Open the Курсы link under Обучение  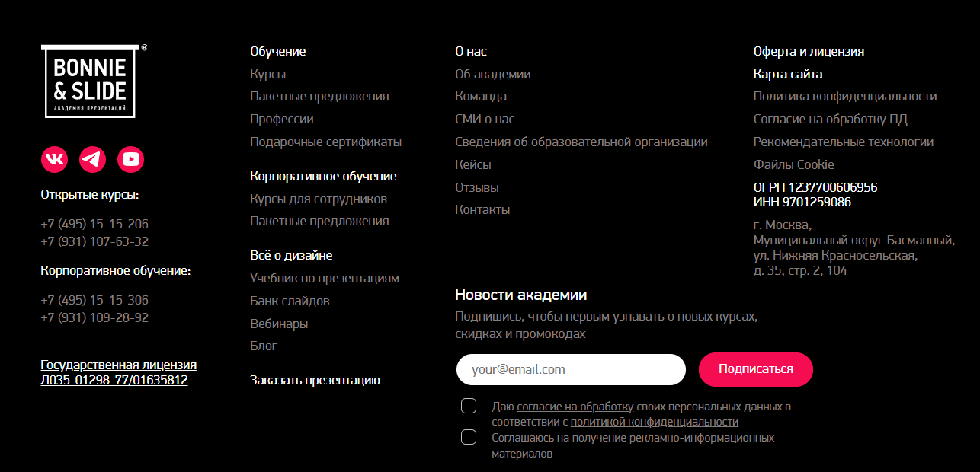pos(267,74)
